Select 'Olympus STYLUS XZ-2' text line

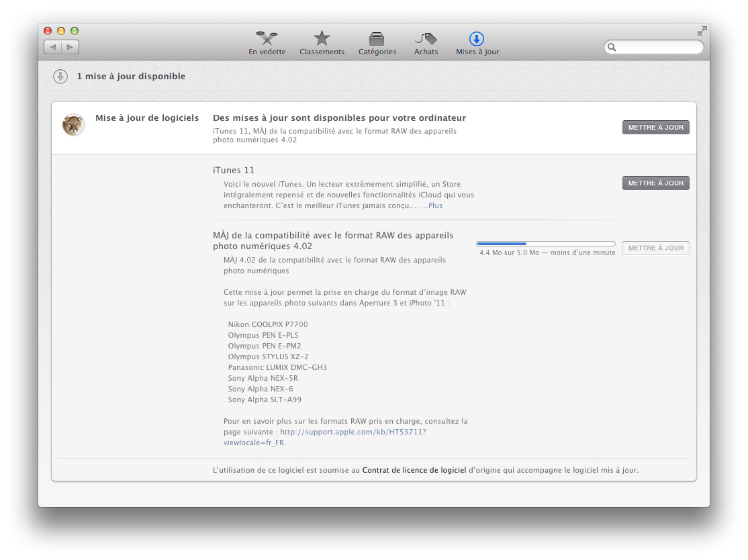[x=268, y=357]
